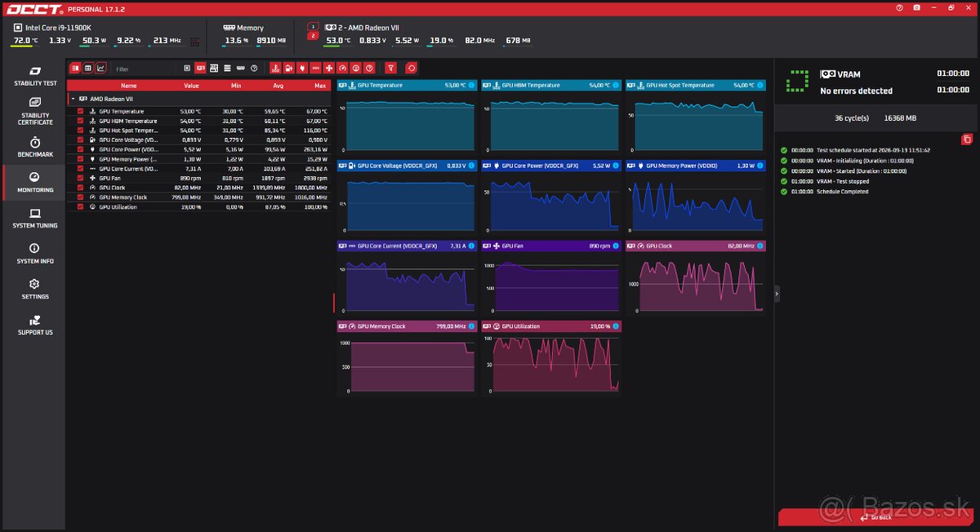Image resolution: width=980 pixels, height=532 pixels.
Task: Open info for the GPU Utilization graph
Action: pos(616,326)
